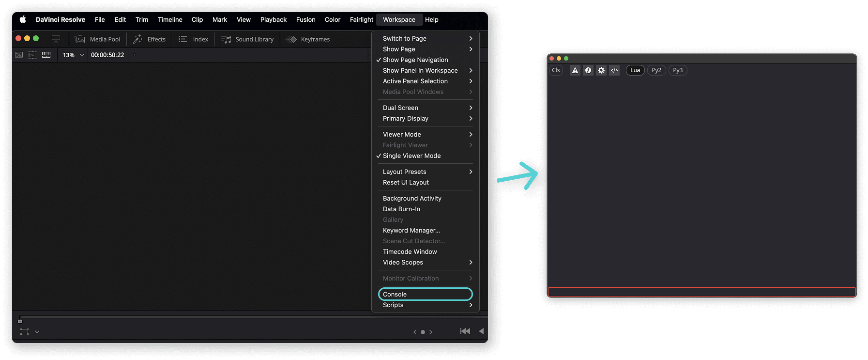The height and width of the screenshot is (360, 868).
Task: Select the safe-area frame viewer icon
Action: (32, 55)
